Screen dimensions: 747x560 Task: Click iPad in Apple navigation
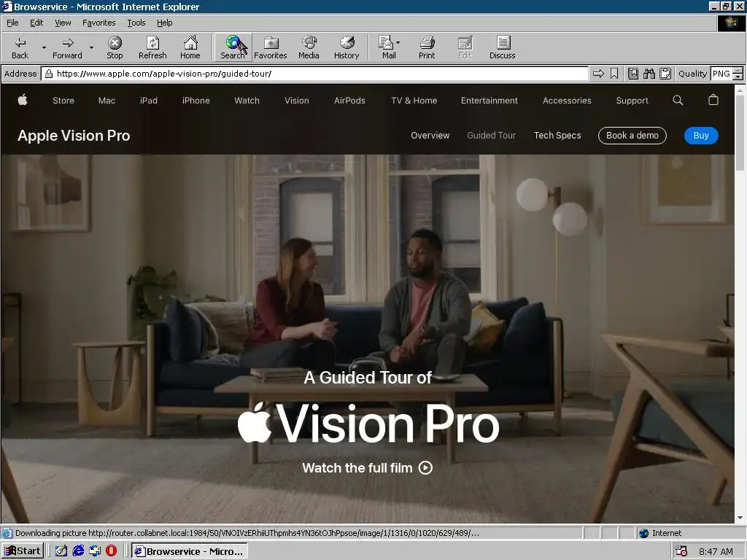pos(149,101)
